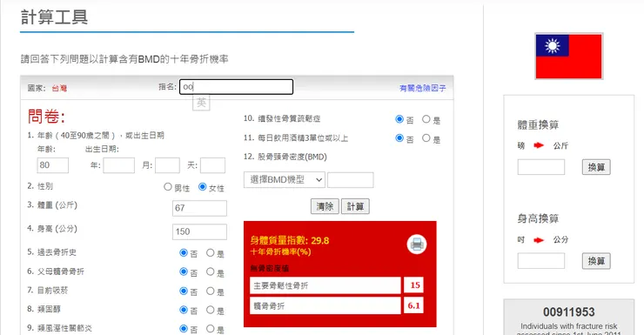Select 否 for 過去骨折史
644x335 pixels.
click(x=184, y=253)
